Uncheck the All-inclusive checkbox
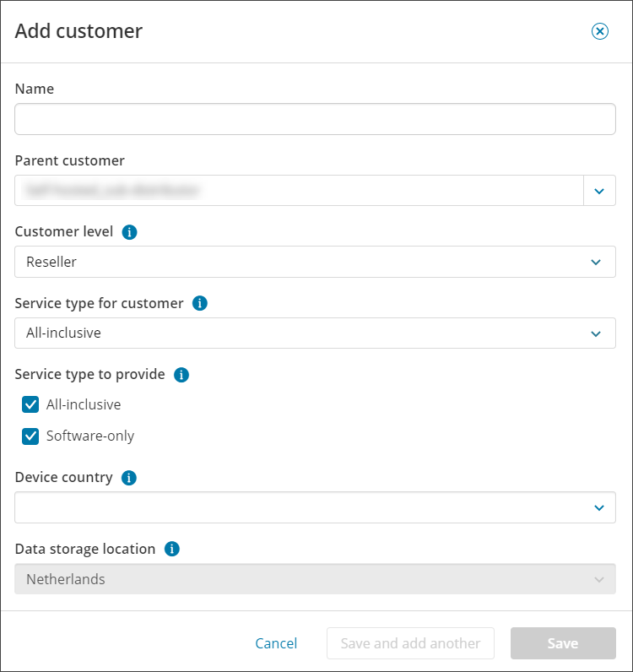 [x=31, y=404]
